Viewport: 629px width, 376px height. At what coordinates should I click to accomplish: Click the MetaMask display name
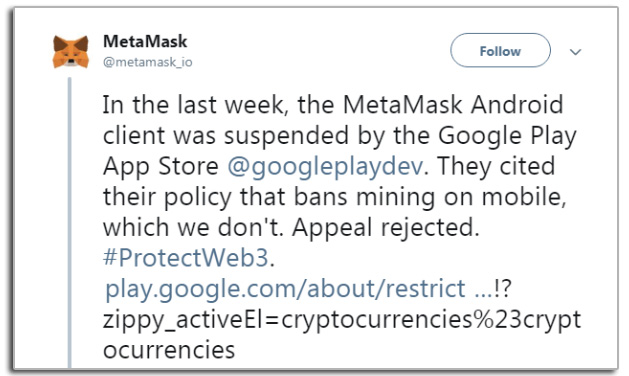145,41
